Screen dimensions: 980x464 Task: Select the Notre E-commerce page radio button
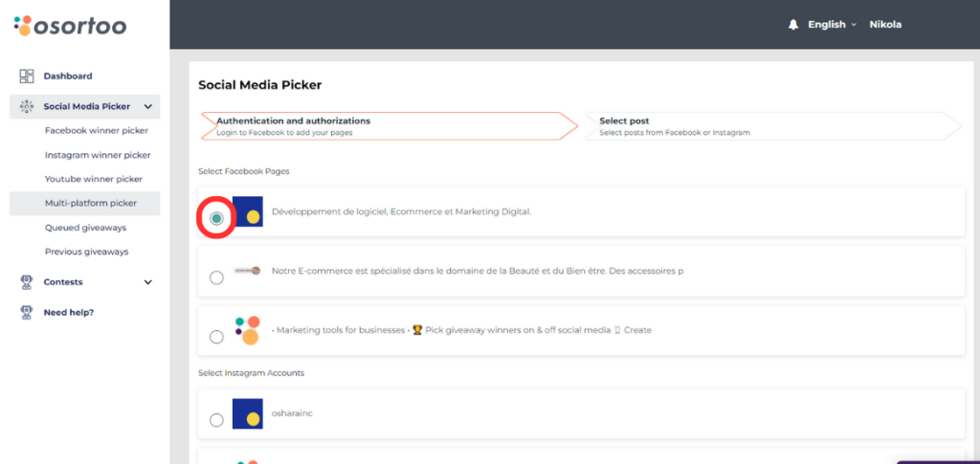coord(216,277)
